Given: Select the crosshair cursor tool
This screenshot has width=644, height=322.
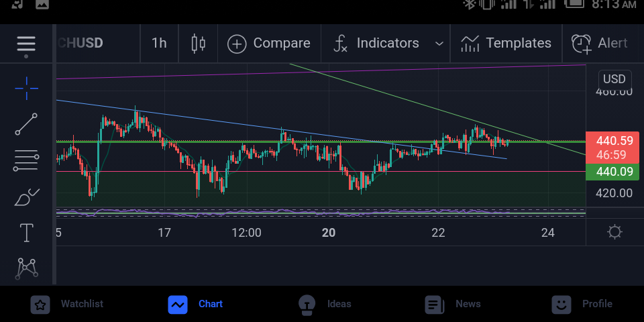Looking at the screenshot, I should click(x=26, y=88).
